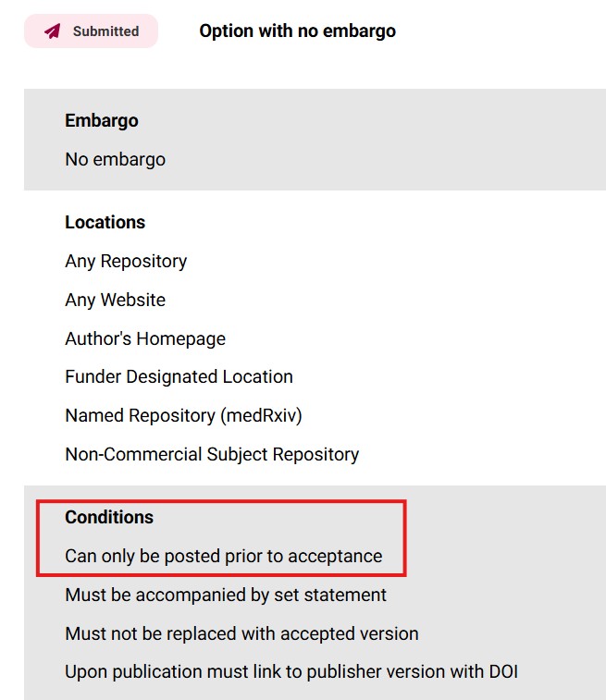The height and width of the screenshot is (700, 606).
Task: Click the 'Author's Homepage' location
Action: point(145,339)
